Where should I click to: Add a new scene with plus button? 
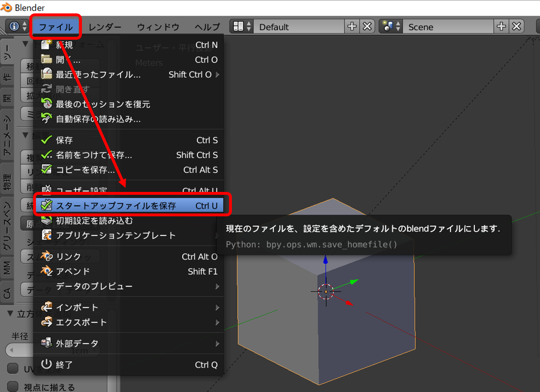pyautogui.click(x=501, y=27)
